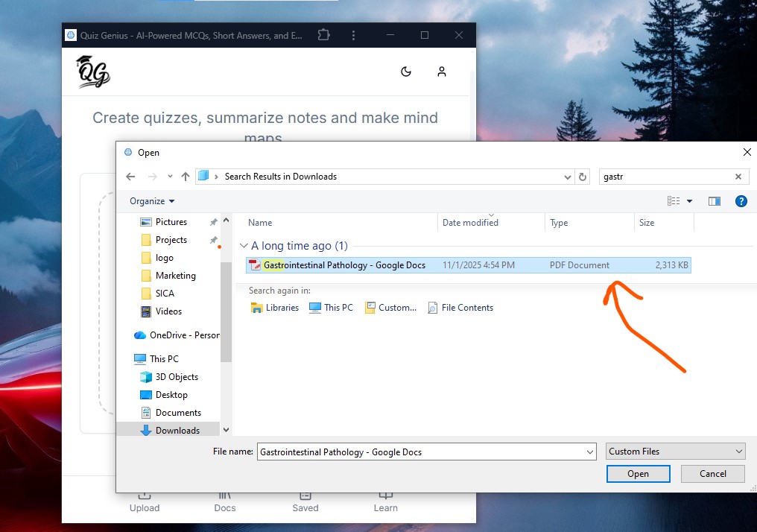Screen dimensions: 757x532
Task: Go up one folder level
Action: (186, 177)
